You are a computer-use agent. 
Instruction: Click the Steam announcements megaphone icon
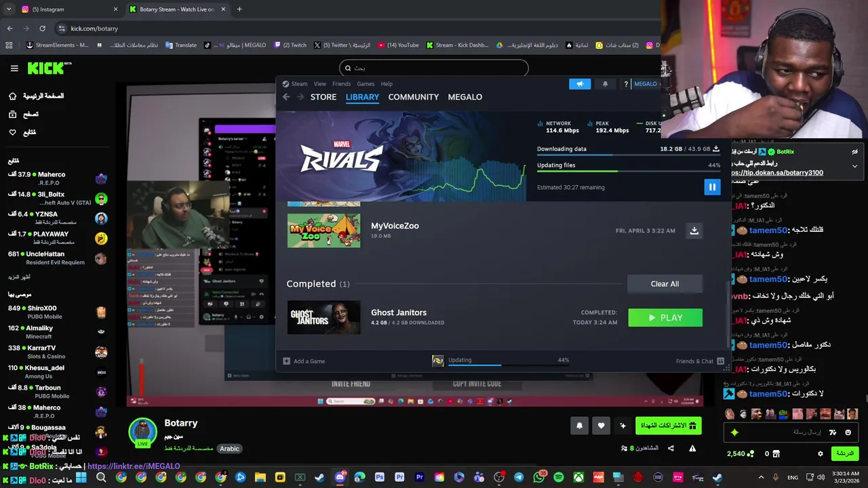pos(580,84)
